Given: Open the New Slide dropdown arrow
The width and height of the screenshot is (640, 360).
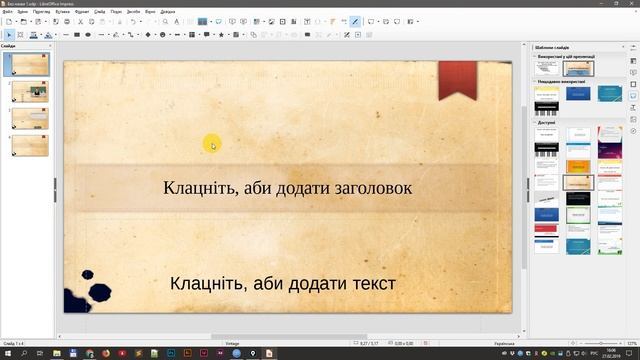Looking at the screenshot, I should [378, 22].
